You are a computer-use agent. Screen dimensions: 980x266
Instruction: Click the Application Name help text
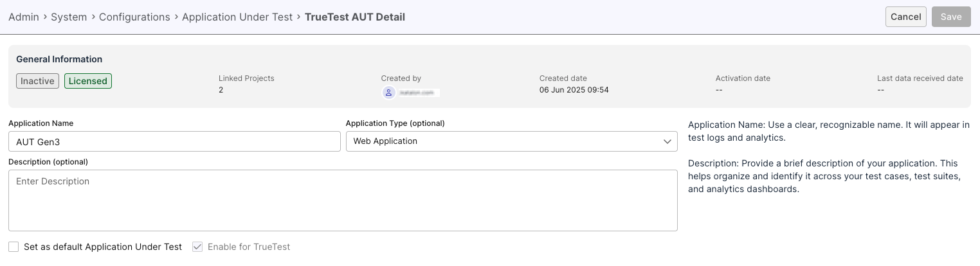pyautogui.click(x=829, y=131)
